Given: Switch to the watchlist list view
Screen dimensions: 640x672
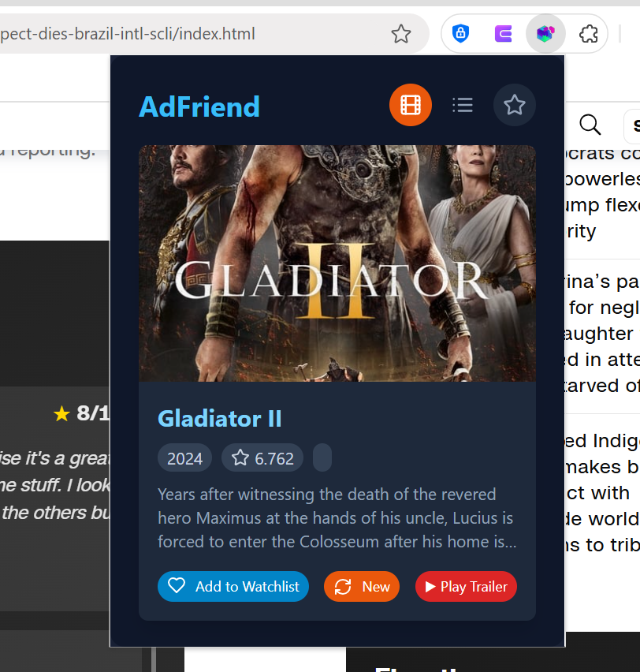Looking at the screenshot, I should 462,105.
